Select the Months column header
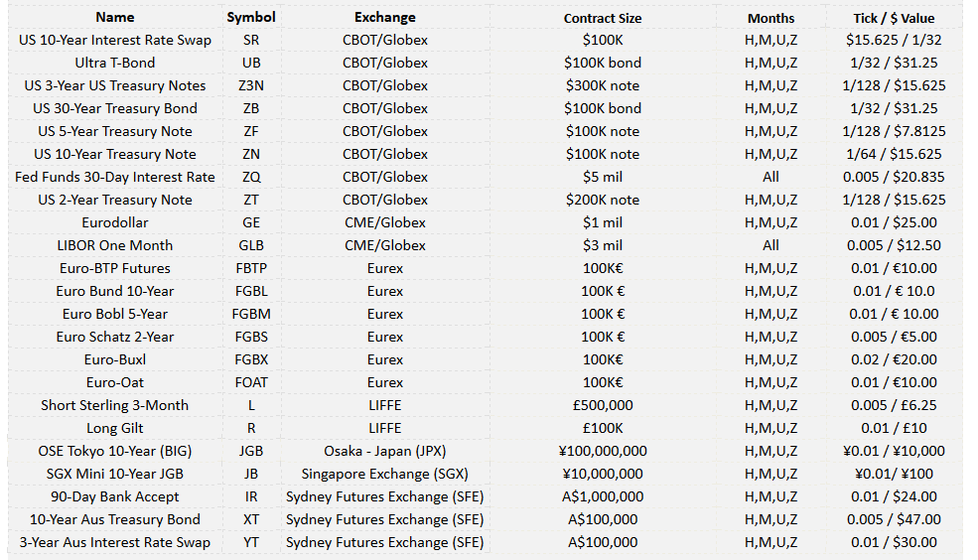Image resolution: width=978 pixels, height=560 pixels. tap(770, 18)
